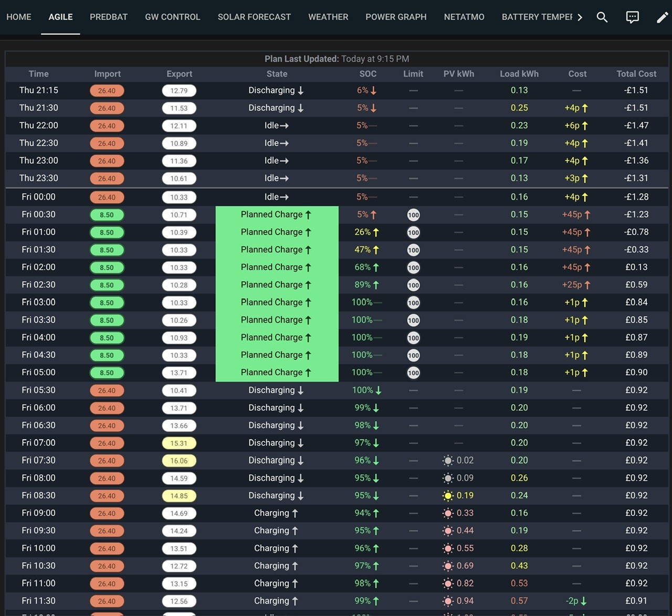Open the SOLAR FORECAST tab
Image resolution: width=672 pixels, height=616 pixels.
[254, 17]
